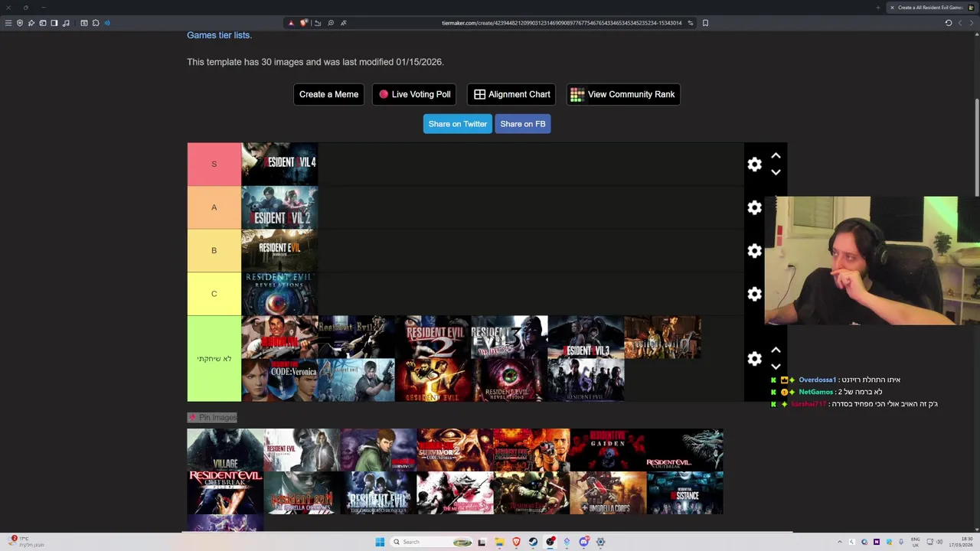Select the Resident Evil 3 remake thumbnail
Screen dimensions: 980x551
[x=586, y=337]
